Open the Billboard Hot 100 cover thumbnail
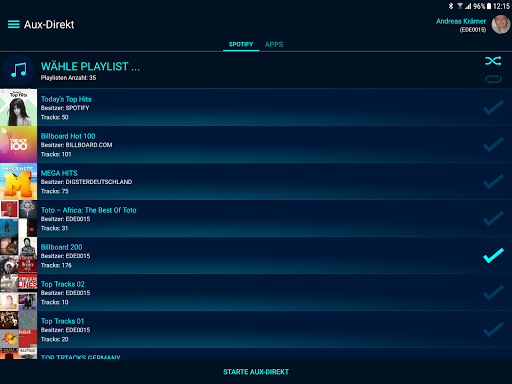 (18, 145)
